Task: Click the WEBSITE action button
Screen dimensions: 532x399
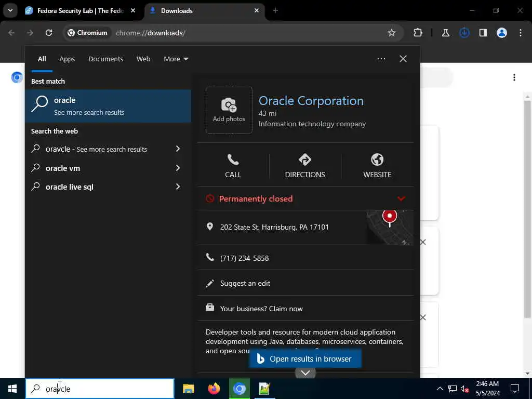Action: (x=377, y=166)
